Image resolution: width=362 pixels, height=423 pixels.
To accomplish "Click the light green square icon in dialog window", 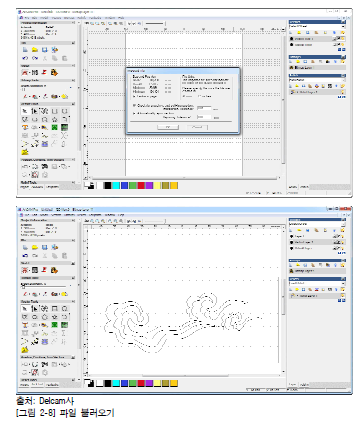I will tap(55, 127).
